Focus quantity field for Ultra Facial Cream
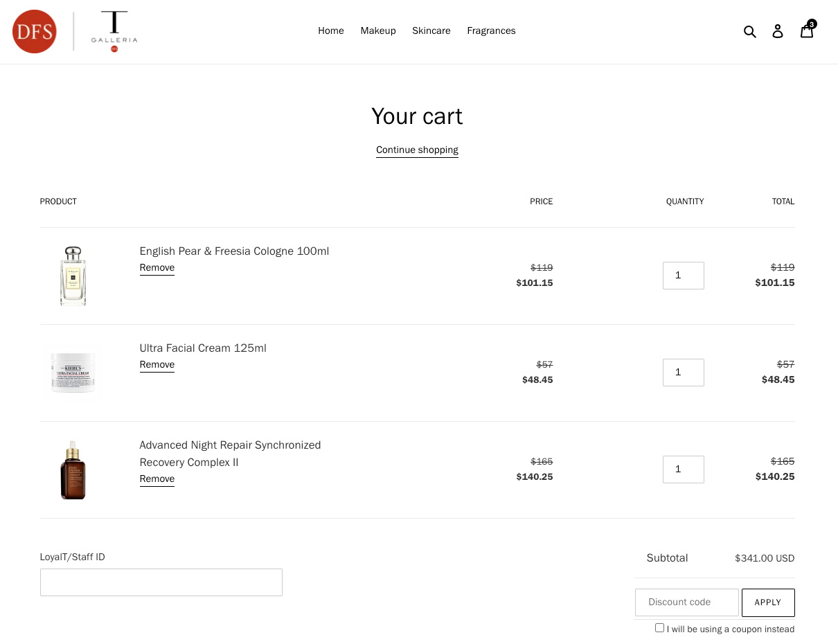The image size is (838, 644). point(684,373)
